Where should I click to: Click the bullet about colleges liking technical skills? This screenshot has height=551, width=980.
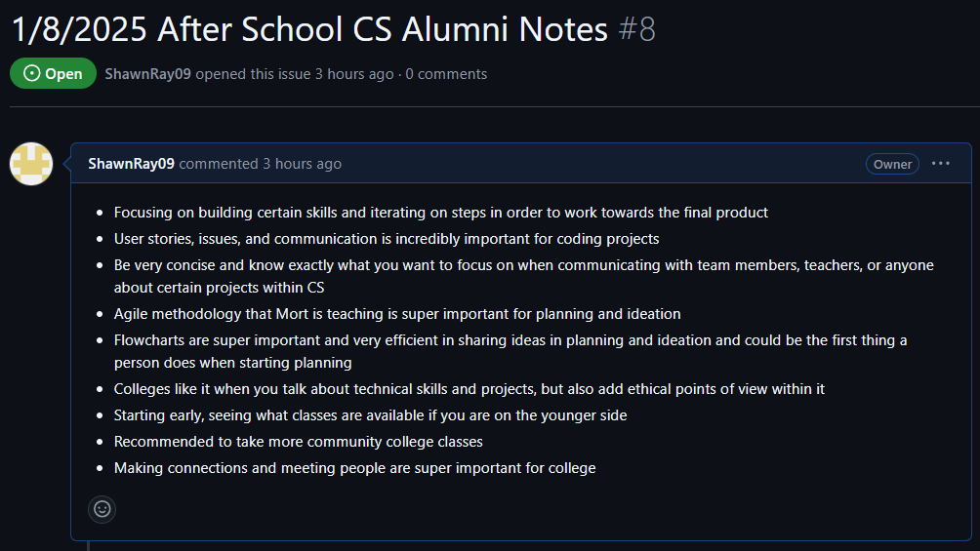[469, 389]
